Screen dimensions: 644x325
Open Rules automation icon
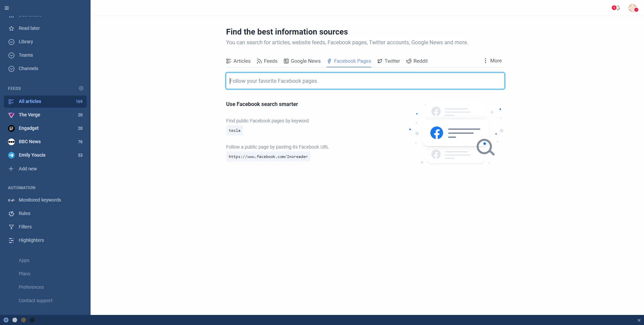(x=11, y=214)
